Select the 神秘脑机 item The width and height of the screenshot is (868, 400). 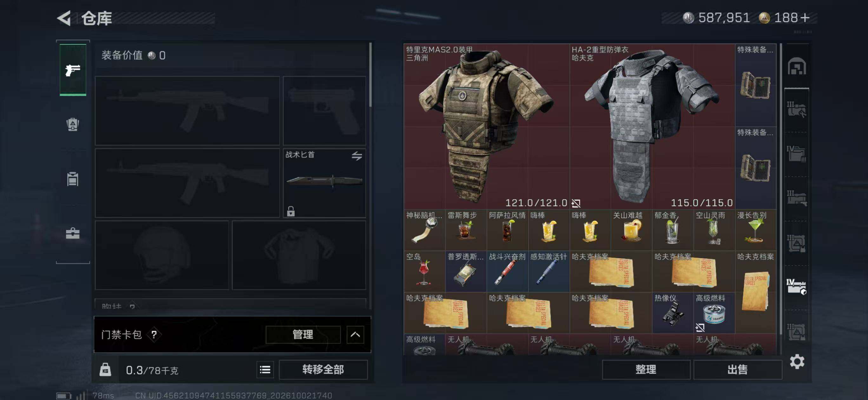click(424, 230)
